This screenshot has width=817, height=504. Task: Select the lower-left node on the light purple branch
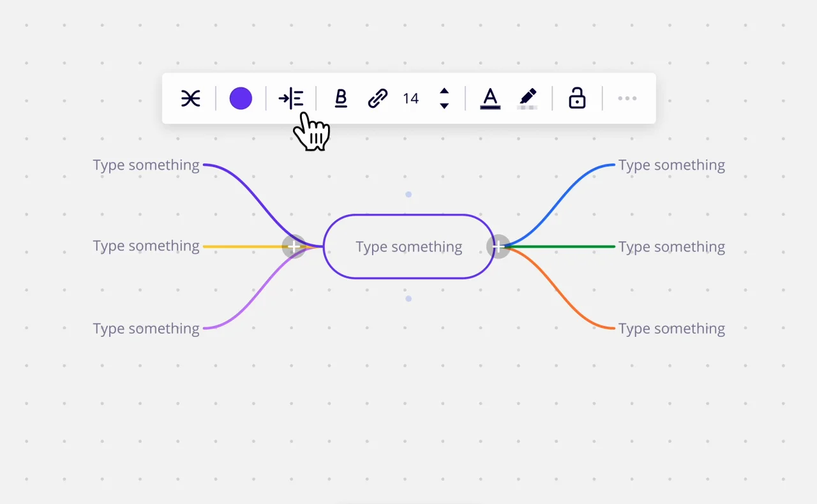click(x=146, y=329)
